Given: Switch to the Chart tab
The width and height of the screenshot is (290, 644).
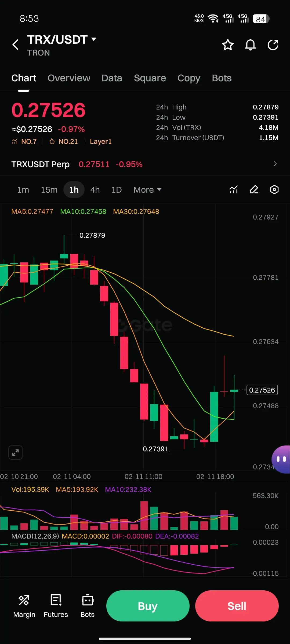Looking at the screenshot, I should 24,78.
